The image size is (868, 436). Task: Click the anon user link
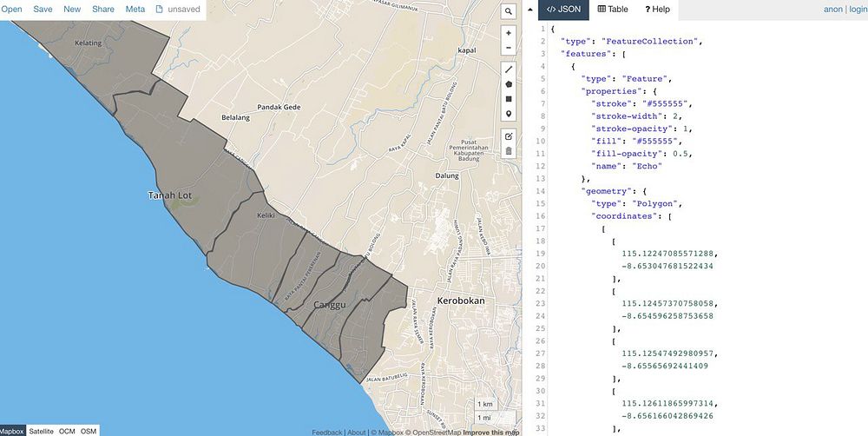tap(833, 10)
